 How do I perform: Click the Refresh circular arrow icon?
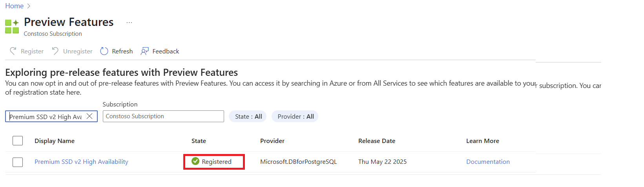104,51
